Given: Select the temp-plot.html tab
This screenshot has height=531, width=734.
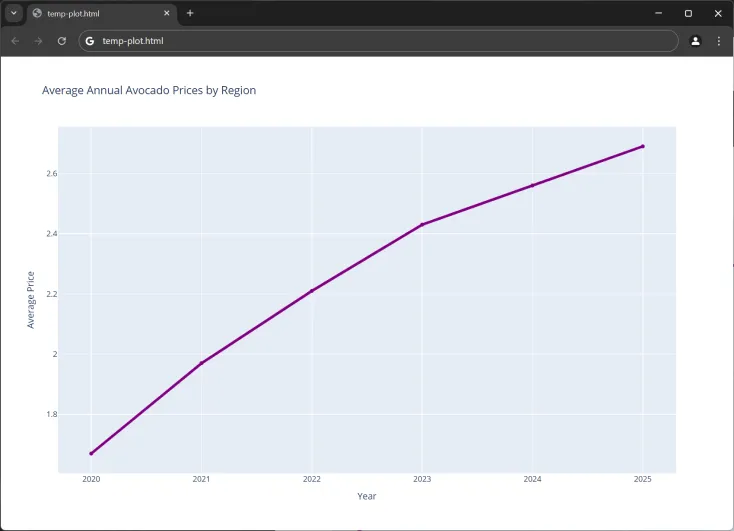Looking at the screenshot, I should click(102, 14).
